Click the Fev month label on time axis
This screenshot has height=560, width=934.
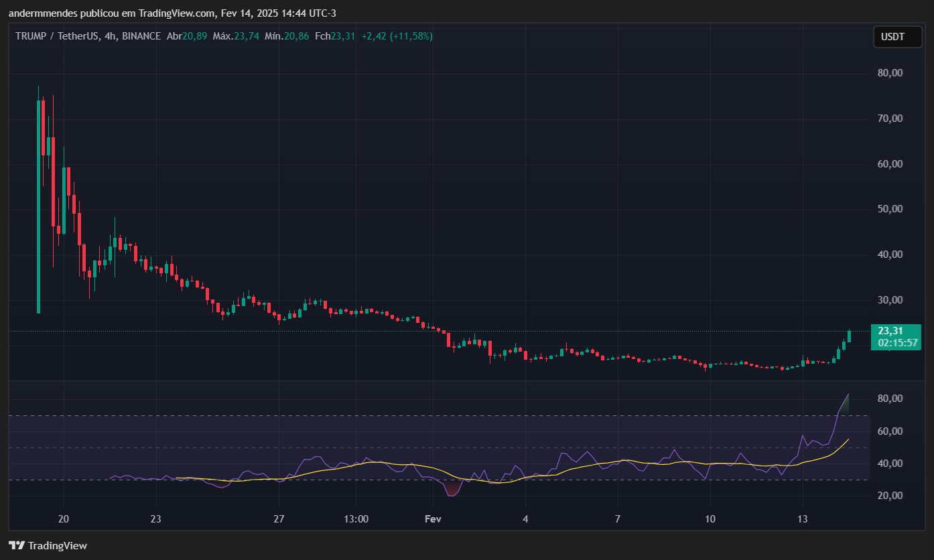coord(433,519)
